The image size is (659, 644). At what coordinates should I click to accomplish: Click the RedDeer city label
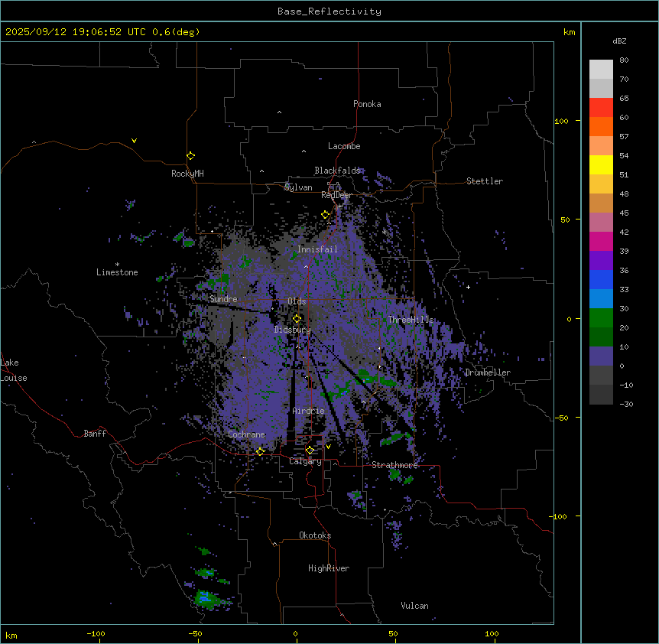(x=336, y=194)
